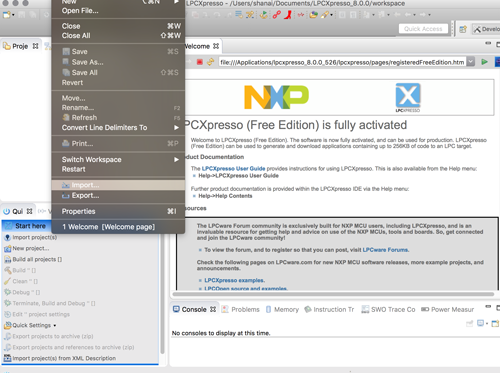The image size is (500, 373).
Task: Click Start here header in Quickstart
Action: (27, 226)
